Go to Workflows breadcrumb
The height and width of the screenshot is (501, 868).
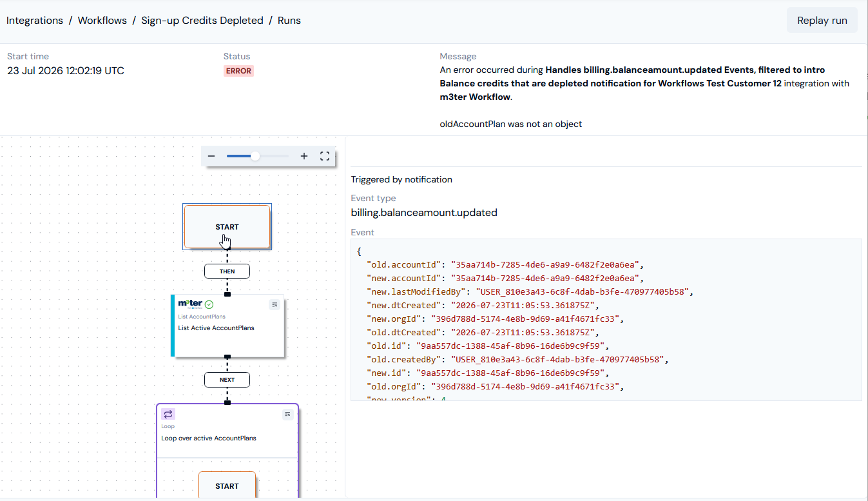(x=102, y=20)
